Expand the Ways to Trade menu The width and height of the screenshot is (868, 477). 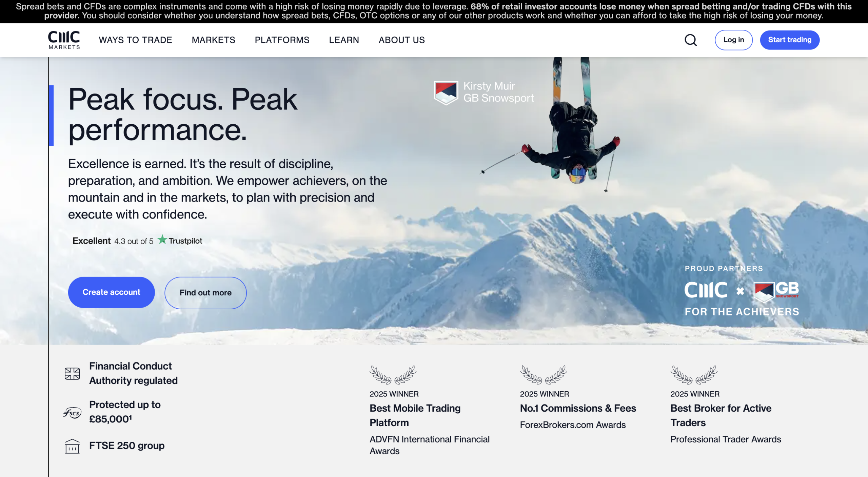coord(135,40)
